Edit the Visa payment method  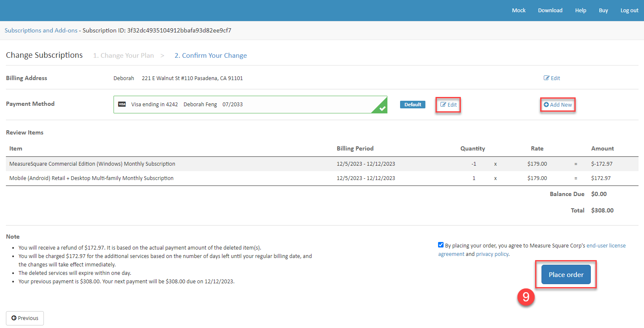[448, 105]
